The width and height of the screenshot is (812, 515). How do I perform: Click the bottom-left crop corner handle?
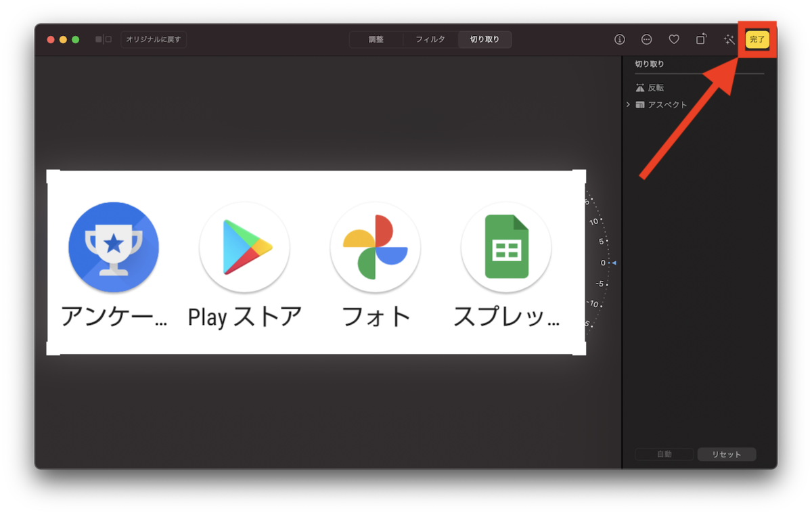(x=53, y=348)
